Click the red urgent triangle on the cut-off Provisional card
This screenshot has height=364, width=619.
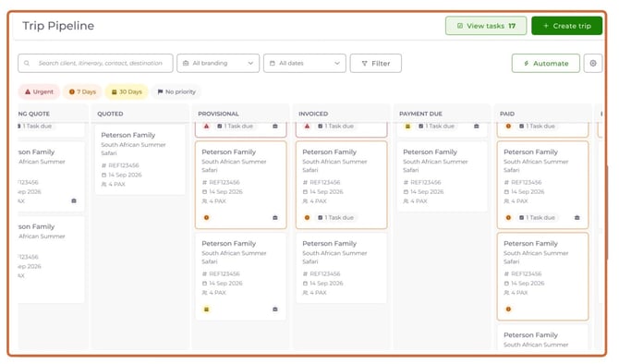pos(206,126)
